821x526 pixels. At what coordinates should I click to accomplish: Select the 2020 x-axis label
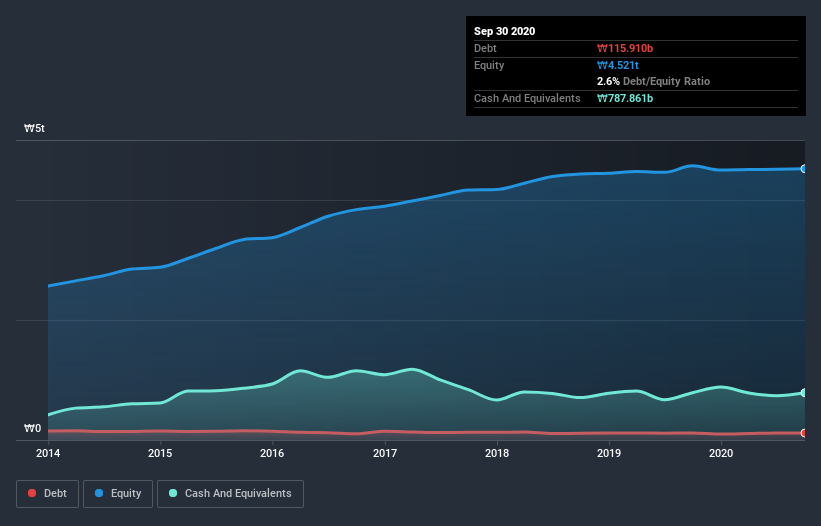pyautogui.click(x=721, y=453)
